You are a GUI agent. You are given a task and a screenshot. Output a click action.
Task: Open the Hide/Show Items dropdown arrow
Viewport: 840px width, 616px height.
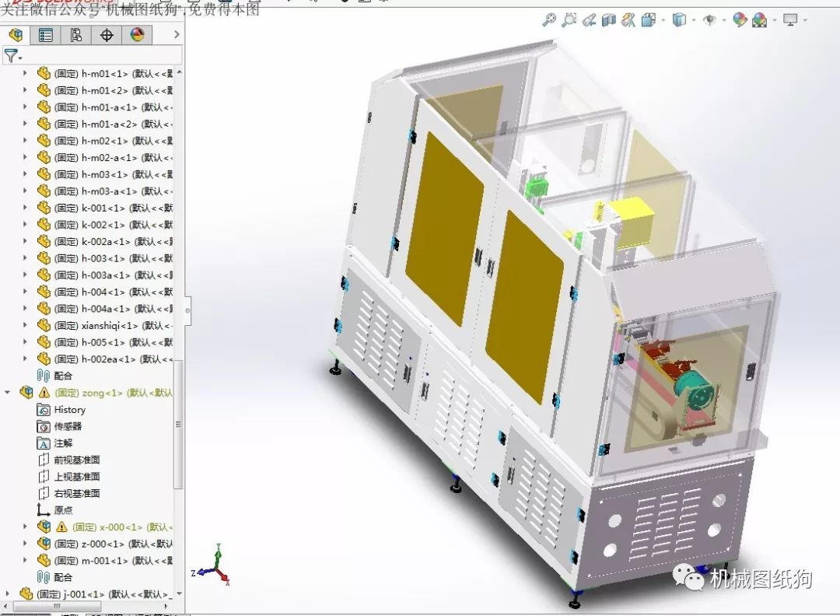724,21
